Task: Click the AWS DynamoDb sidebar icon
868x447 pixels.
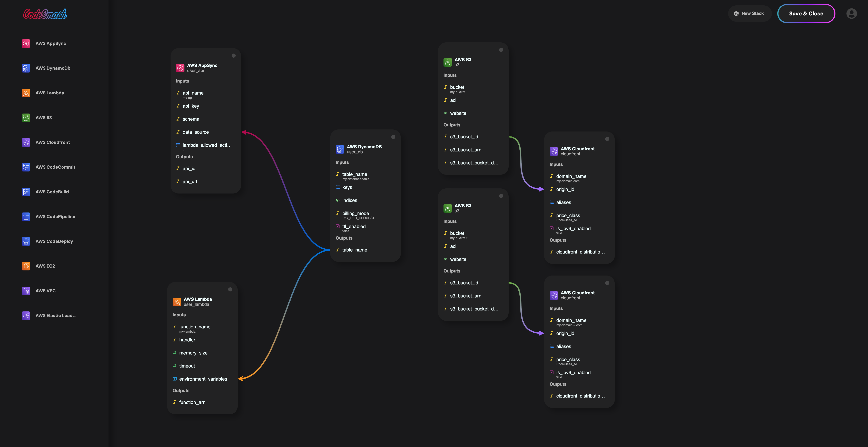Action: tap(26, 68)
